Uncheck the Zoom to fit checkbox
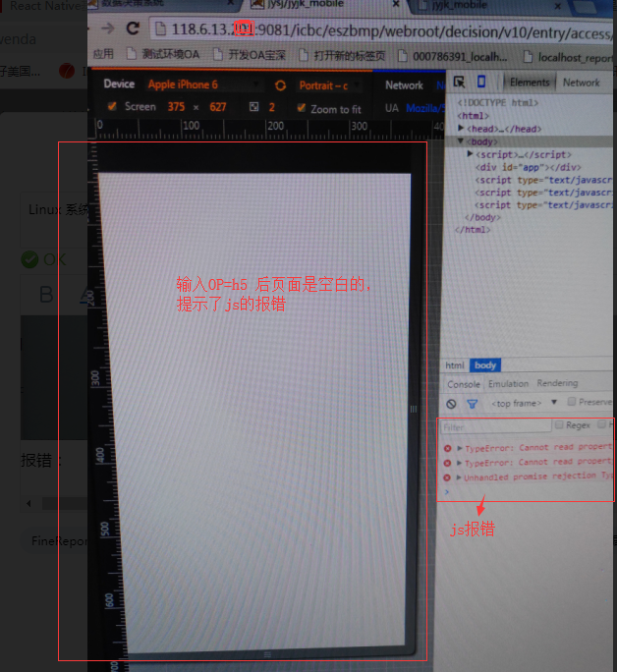 pyautogui.click(x=302, y=107)
